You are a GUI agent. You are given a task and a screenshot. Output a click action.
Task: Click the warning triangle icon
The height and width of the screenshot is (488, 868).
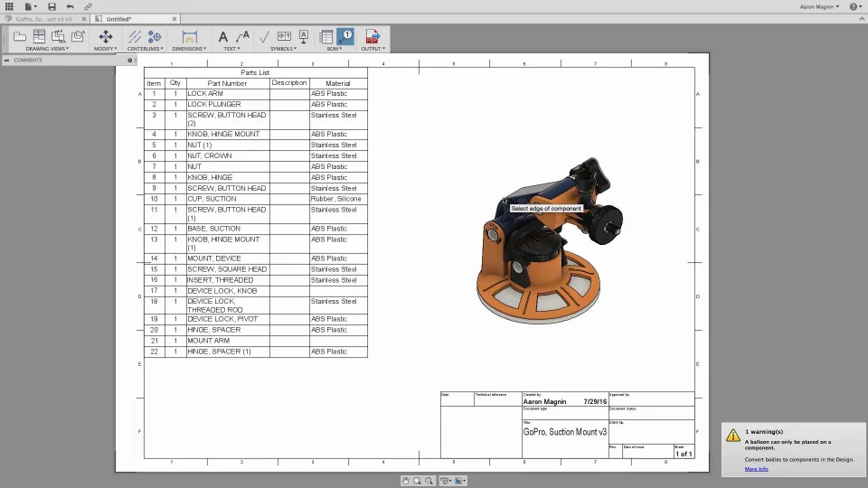coord(733,435)
